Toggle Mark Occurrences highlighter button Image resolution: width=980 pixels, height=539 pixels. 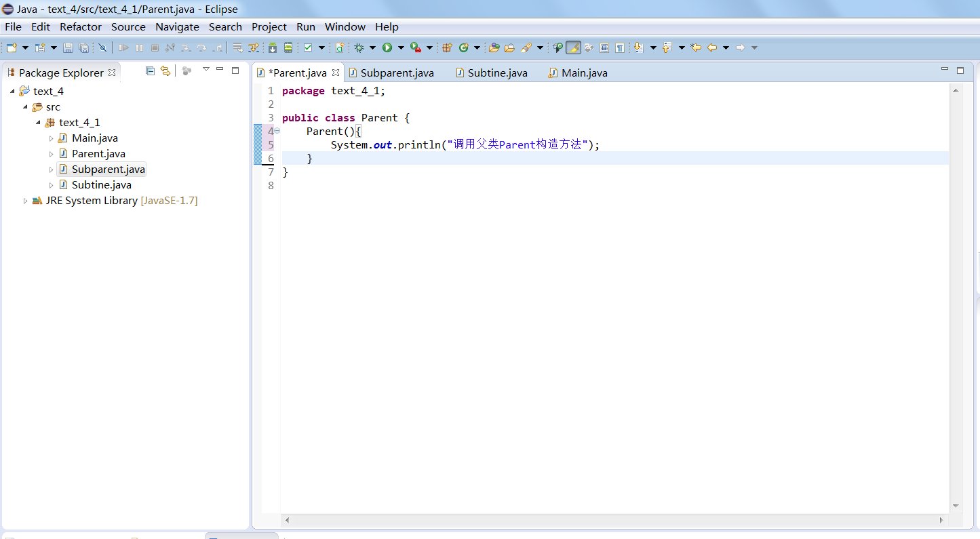[573, 47]
